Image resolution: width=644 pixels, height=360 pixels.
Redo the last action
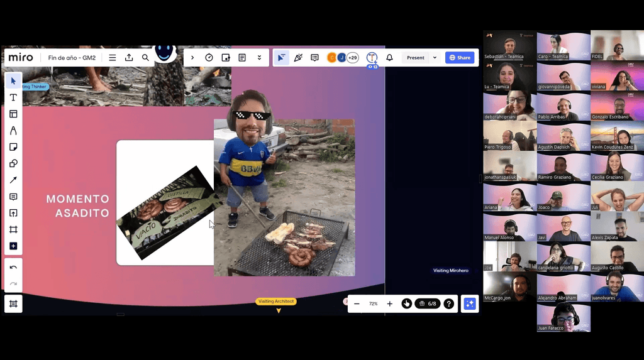(13, 283)
